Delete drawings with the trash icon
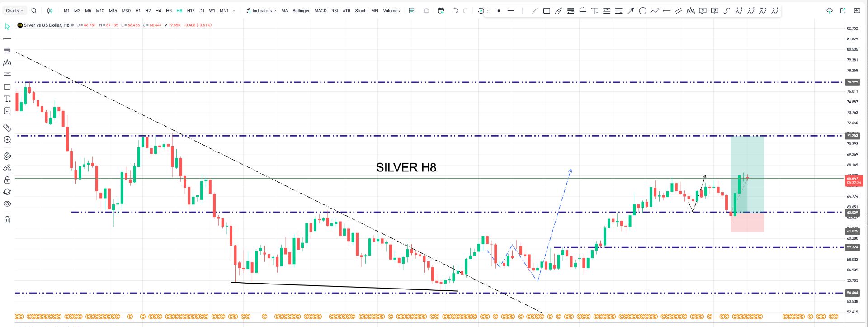868x327 pixels. point(7,220)
